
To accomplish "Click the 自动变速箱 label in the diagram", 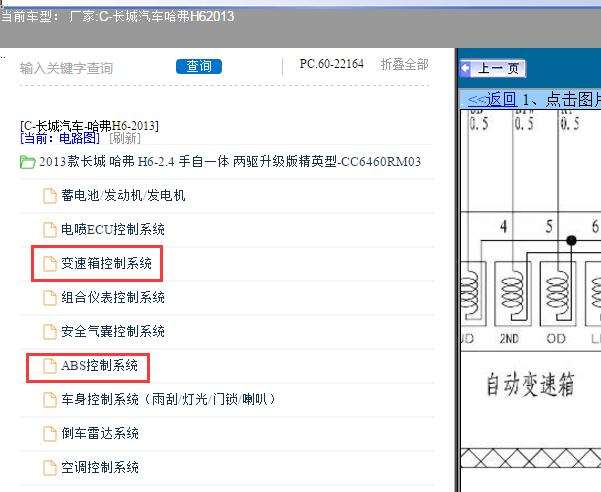I will pos(530,384).
